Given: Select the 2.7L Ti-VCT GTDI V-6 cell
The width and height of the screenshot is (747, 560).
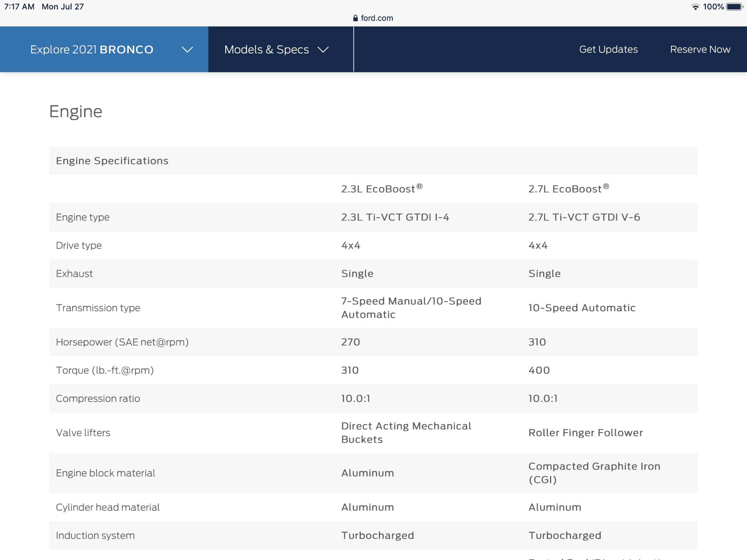Looking at the screenshot, I should [584, 217].
